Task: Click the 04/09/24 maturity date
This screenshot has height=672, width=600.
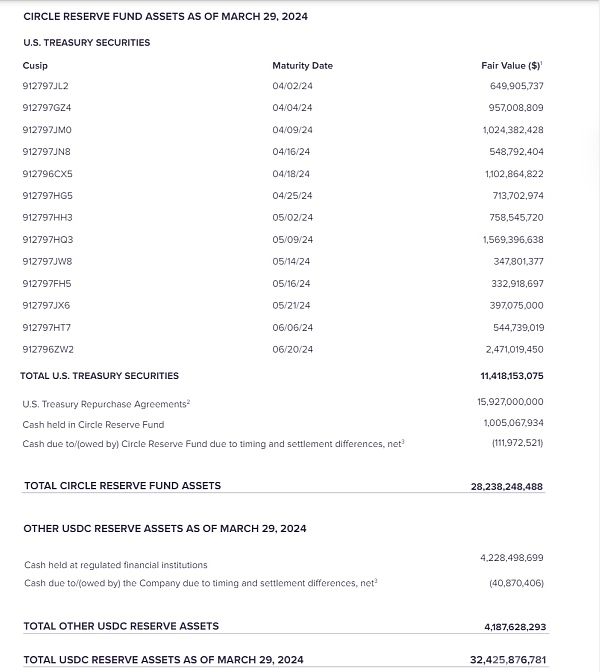Action: coord(292,130)
